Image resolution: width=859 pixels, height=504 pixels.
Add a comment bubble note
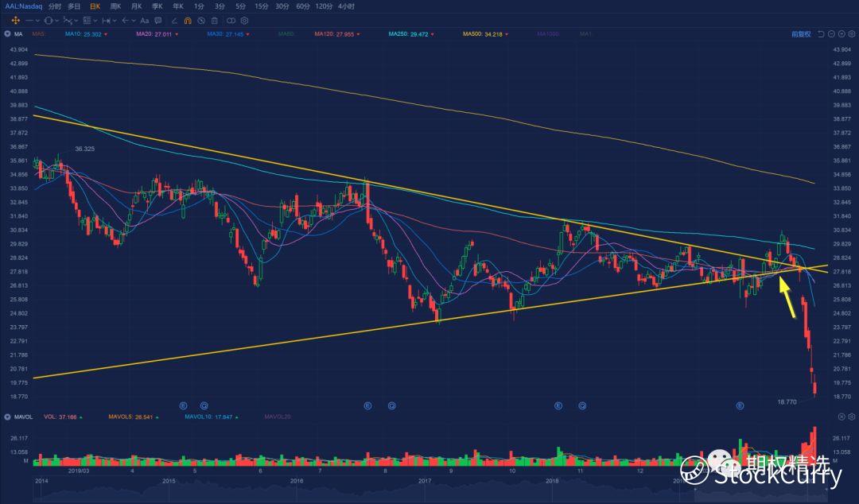coord(157,20)
